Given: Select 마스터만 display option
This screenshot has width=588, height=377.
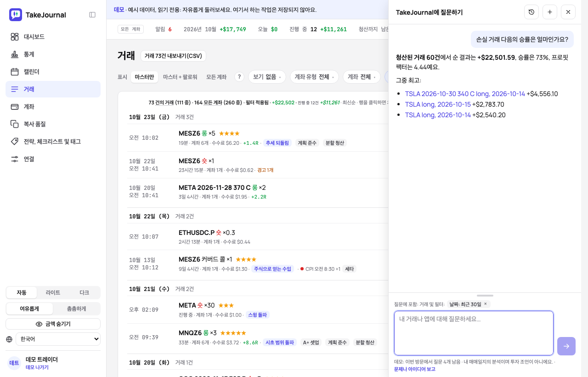Looking at the screenshot, I should (144, 77).
